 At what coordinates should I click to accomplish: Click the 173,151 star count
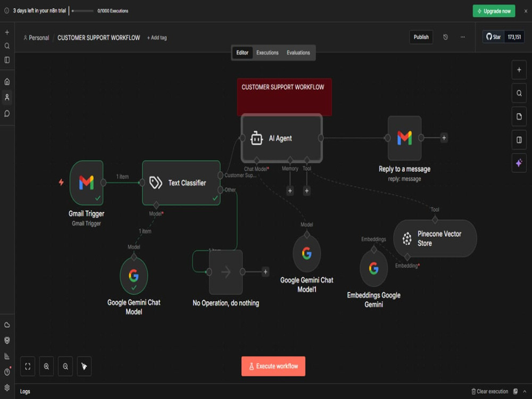coord(514,37)
